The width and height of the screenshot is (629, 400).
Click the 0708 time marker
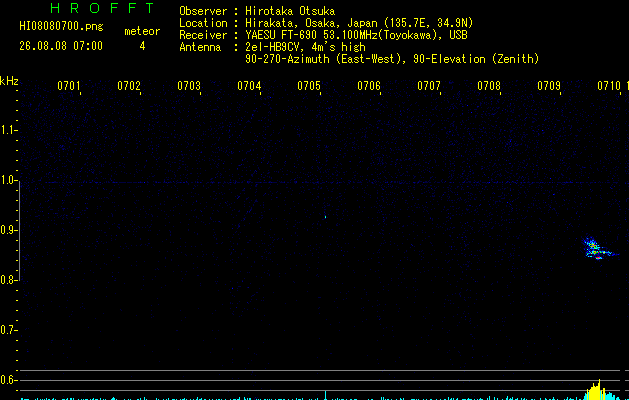(489, 86)
